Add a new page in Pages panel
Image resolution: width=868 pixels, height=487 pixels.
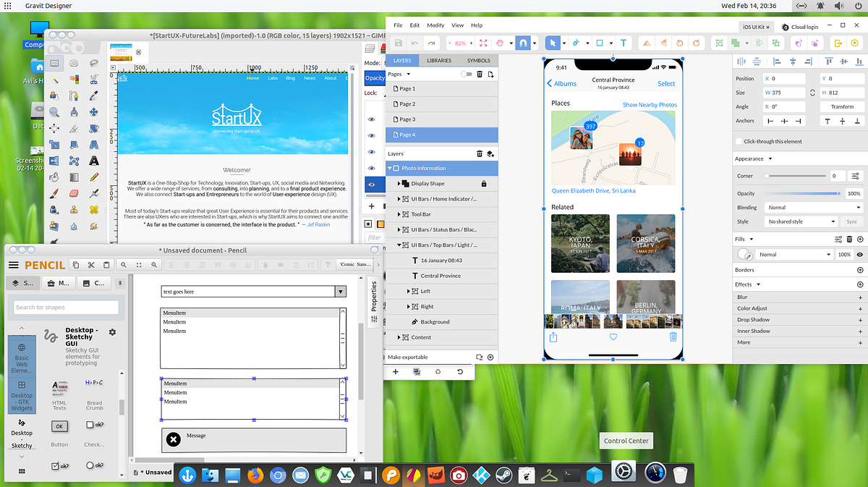(491, 74)
